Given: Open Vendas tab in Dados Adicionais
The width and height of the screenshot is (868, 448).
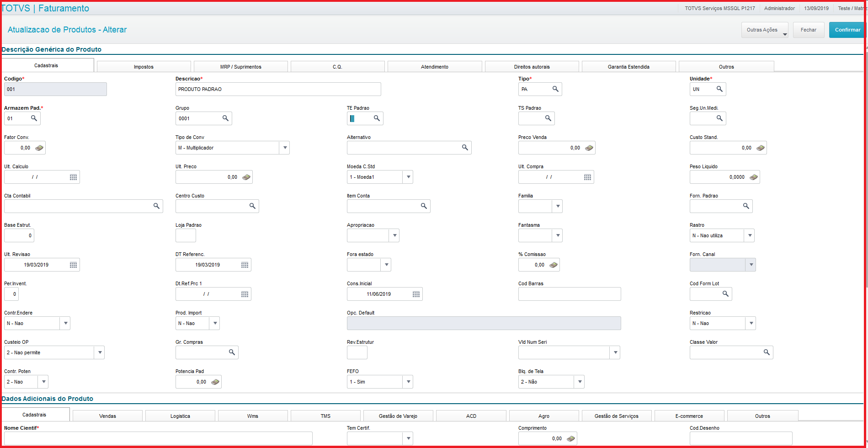Looking at the screenshot, I should [x=108, y=416].
